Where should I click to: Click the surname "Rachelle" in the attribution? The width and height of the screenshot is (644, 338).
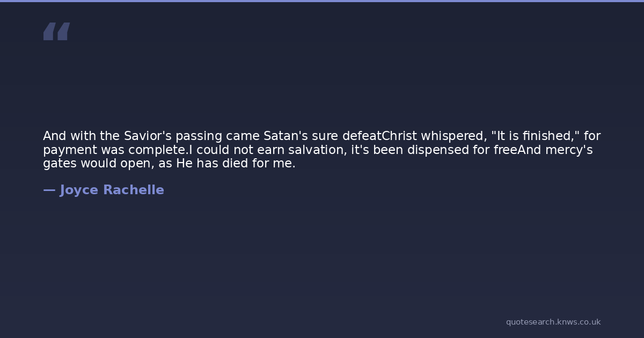coord(134,190)
